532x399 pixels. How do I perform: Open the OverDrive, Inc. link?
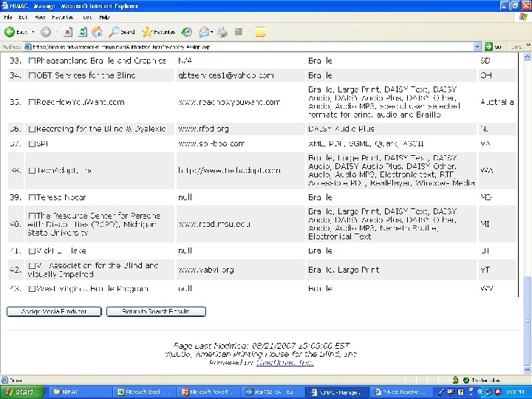pyautogui.click(x=284, y=362)
